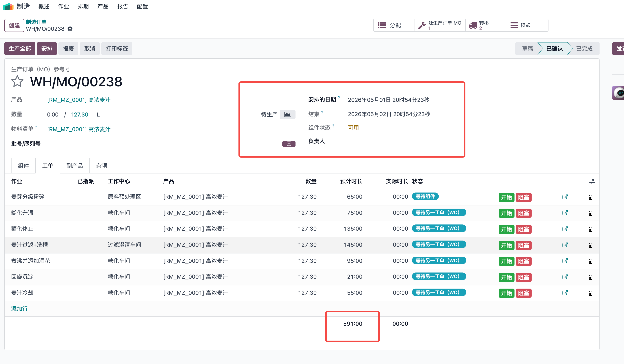Click the assistant avatar at right edge
Viewport: 624px width, 364px height.
pyautogui.click(x=618, y=93)
